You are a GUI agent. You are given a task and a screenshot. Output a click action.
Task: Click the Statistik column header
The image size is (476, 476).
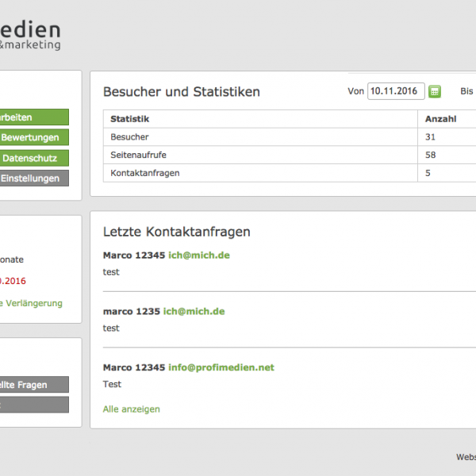pyautogui.click(x=130, y=119)
